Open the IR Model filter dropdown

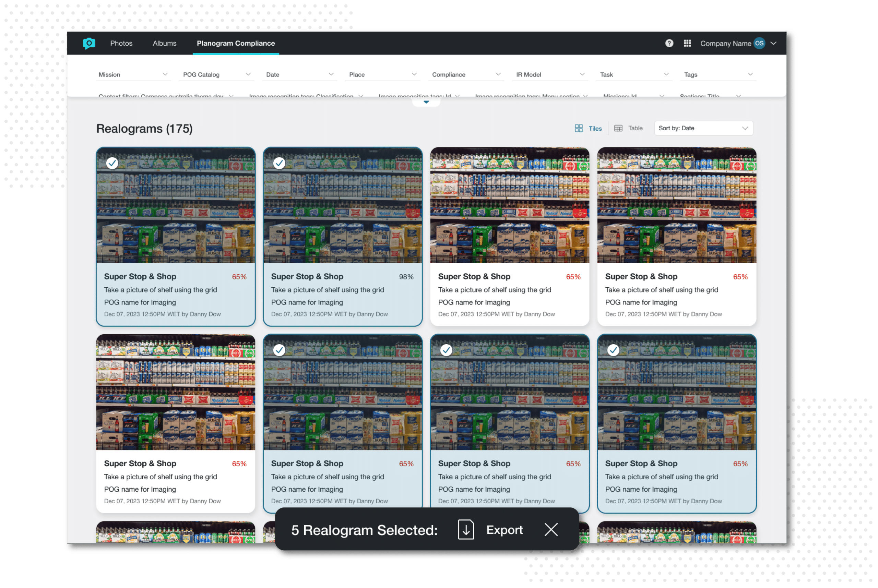(x=550, y=75)
